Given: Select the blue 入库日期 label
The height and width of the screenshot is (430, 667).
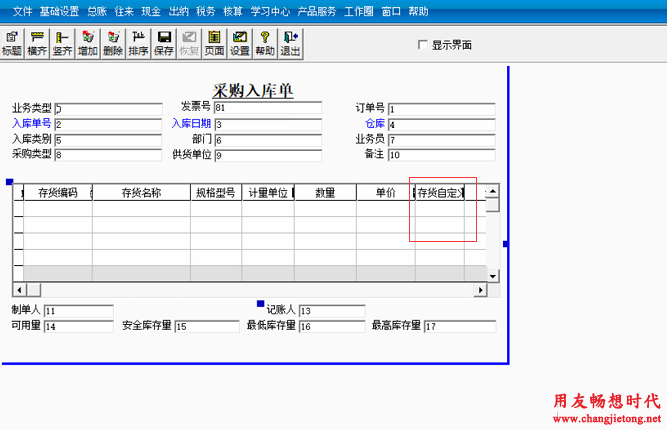Looking at the screenshot, I should point(191,123).
